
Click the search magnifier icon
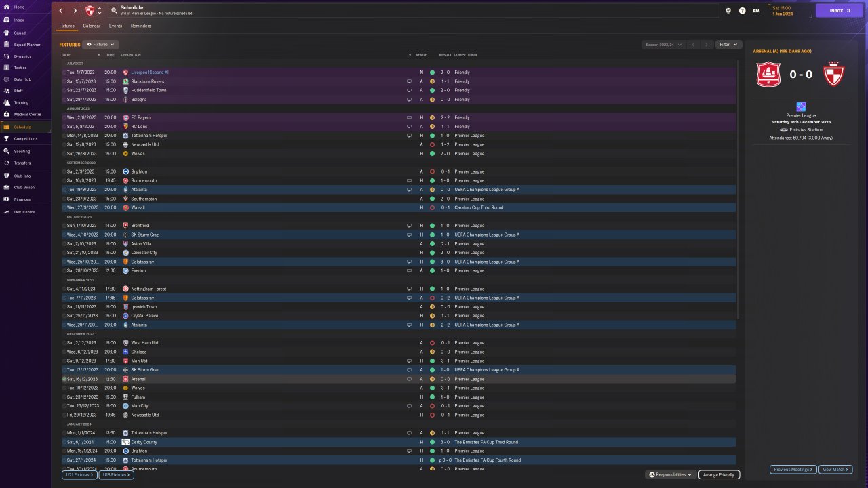pos(114,11)
